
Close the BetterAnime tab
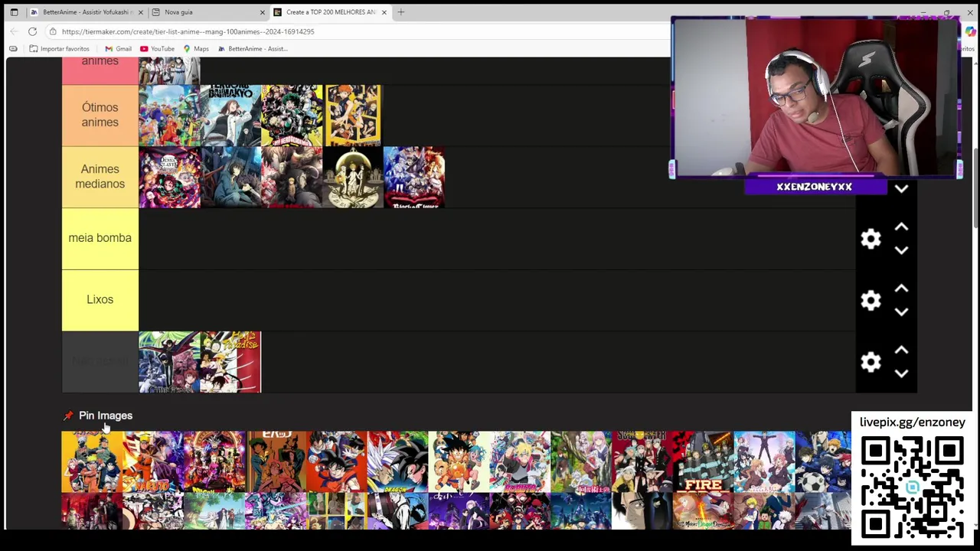(x=139, y=12)
